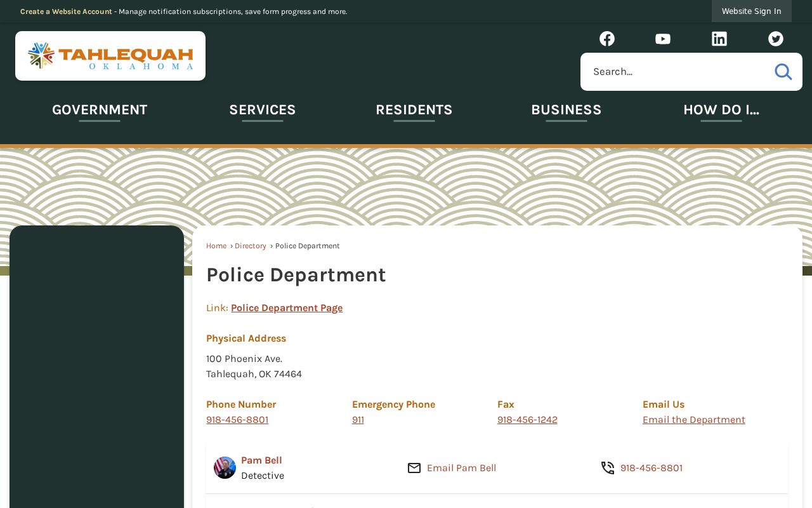The image size is (812, 508).
Task: Open the Facebook social icon
Action: [607, 39]
